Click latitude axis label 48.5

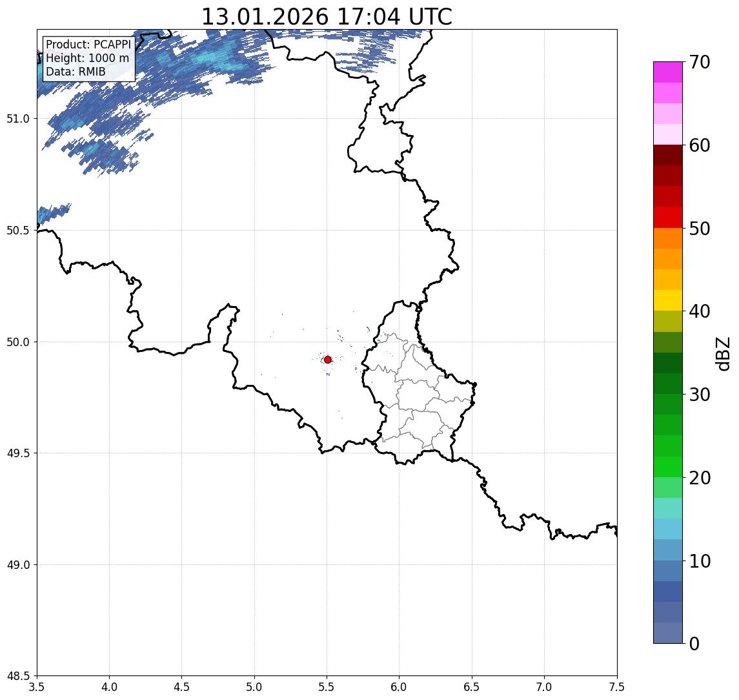coord(18,676)
